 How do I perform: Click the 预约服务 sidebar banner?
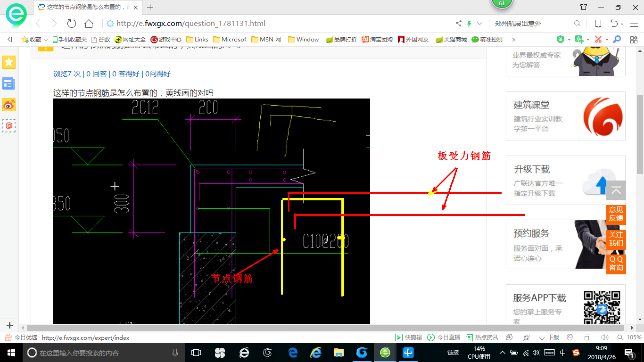(566, 245)
